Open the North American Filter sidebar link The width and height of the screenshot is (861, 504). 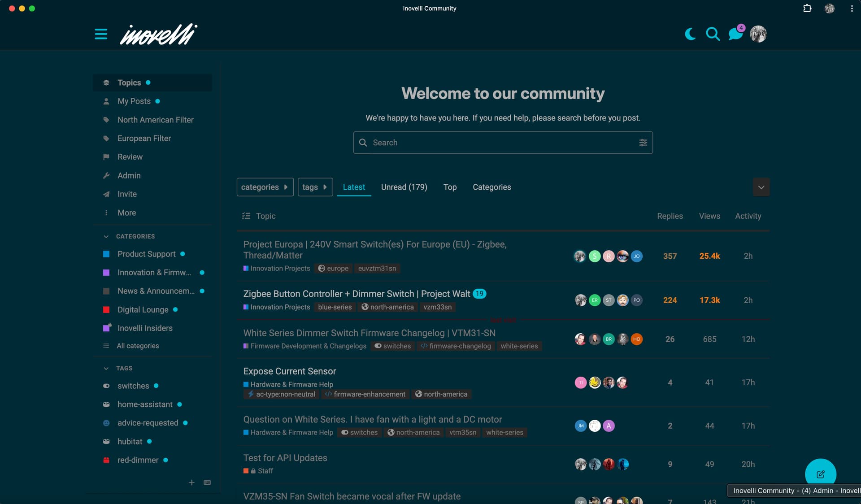pyautogui.click(x=155, y=120)
